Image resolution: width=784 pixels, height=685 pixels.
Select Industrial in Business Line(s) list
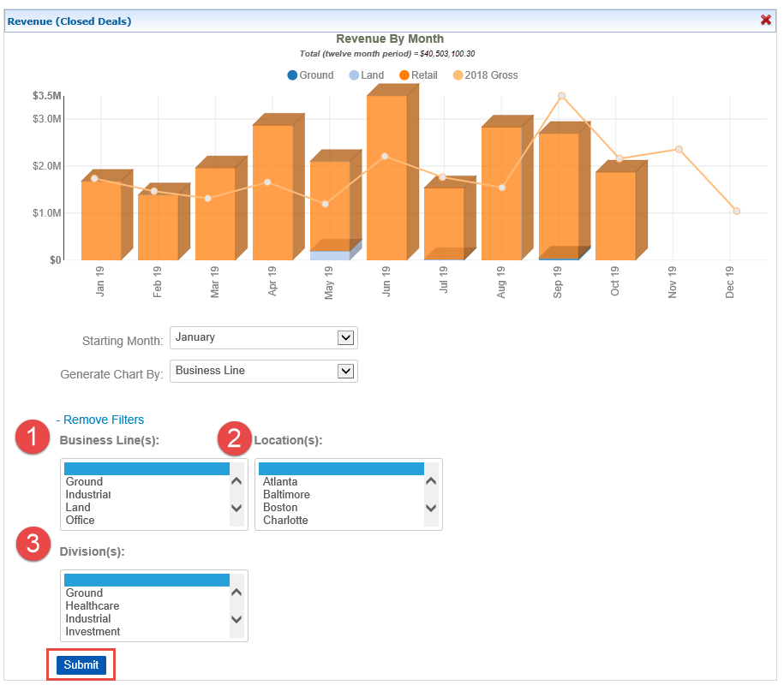point(88,494)
